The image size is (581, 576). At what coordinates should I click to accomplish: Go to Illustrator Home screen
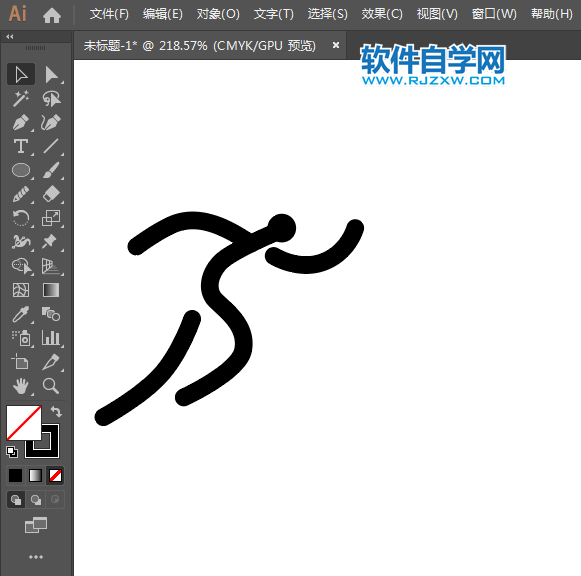[52, 15]
